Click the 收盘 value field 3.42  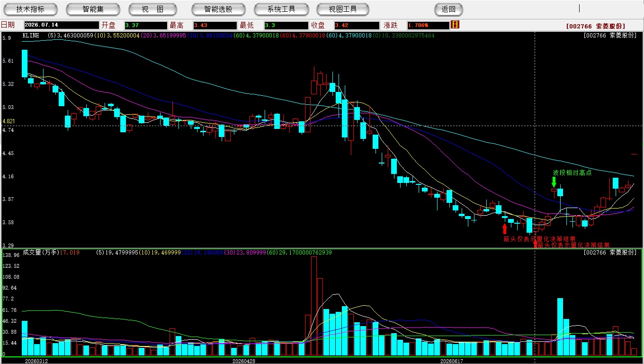click(x=357, y=25)
